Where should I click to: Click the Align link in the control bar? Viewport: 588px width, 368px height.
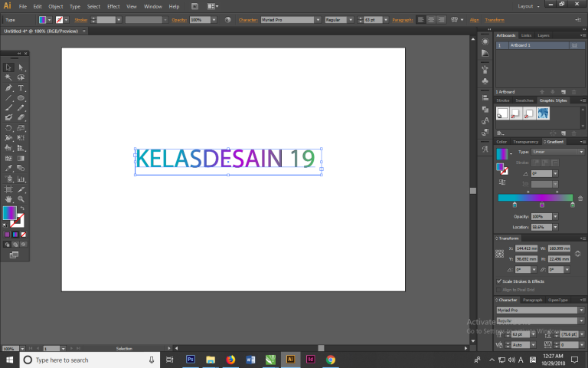(x=474, y=19)
